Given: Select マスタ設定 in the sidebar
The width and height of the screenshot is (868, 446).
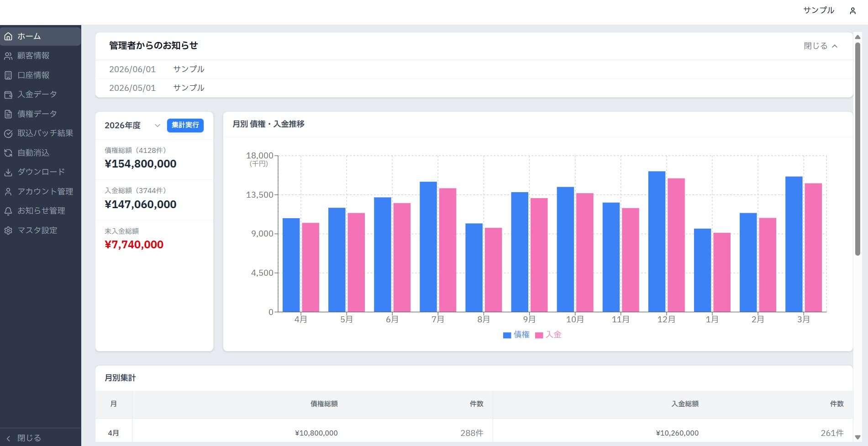Looking at the screenshot, I should (x=41, y=231).
